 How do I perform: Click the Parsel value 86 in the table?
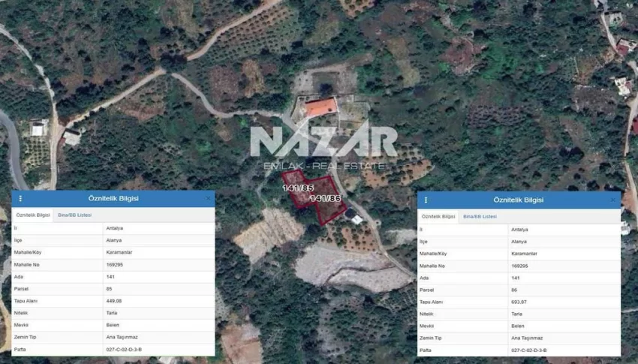click(514, 290)
